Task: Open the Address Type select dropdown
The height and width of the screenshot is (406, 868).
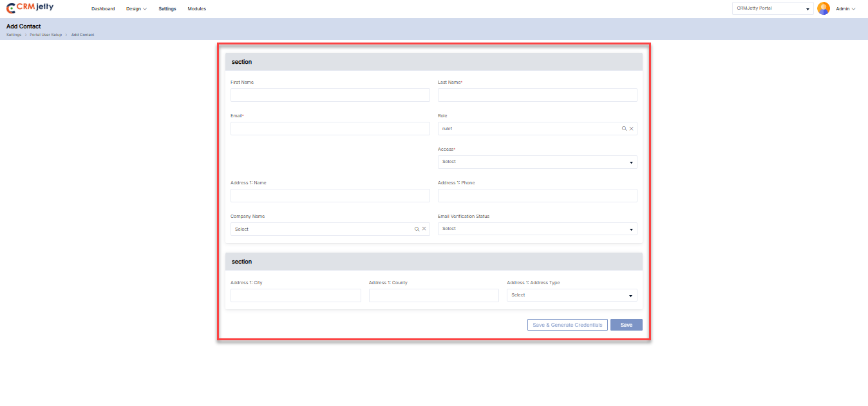Action: point(572,295)
